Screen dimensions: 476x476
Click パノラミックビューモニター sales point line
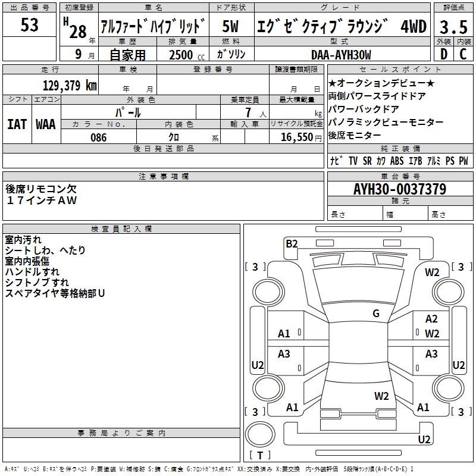click(386, 122)
